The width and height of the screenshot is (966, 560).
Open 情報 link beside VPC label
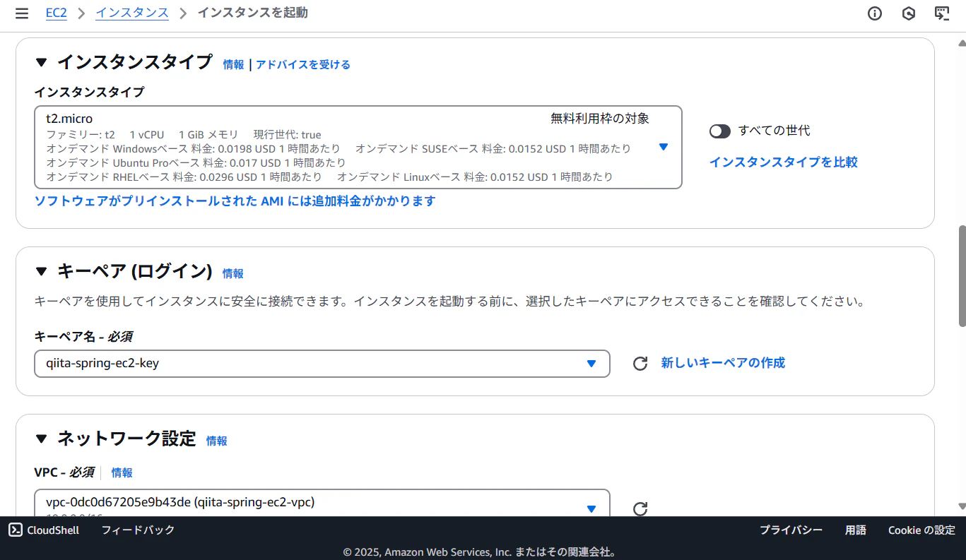point(122,472)
